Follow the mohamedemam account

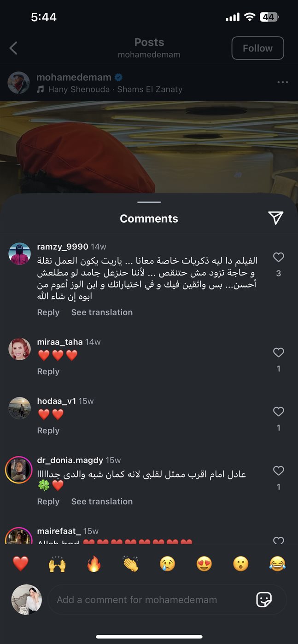click(257, 48)
